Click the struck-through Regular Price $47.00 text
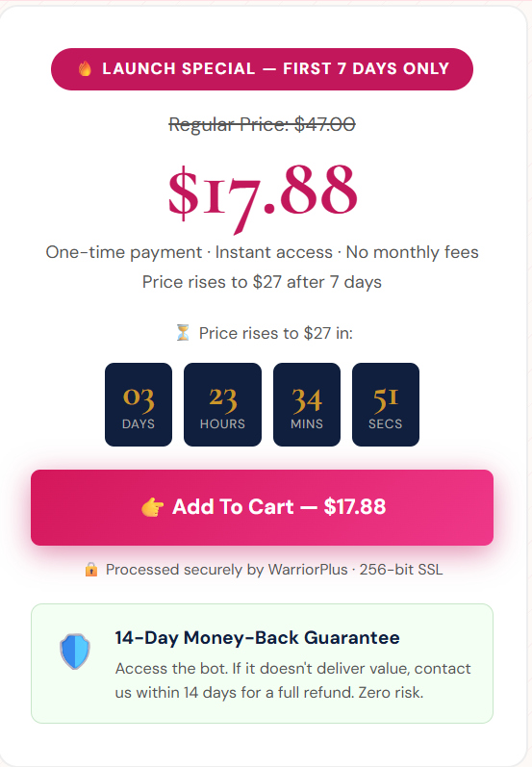 click(262, 124)
